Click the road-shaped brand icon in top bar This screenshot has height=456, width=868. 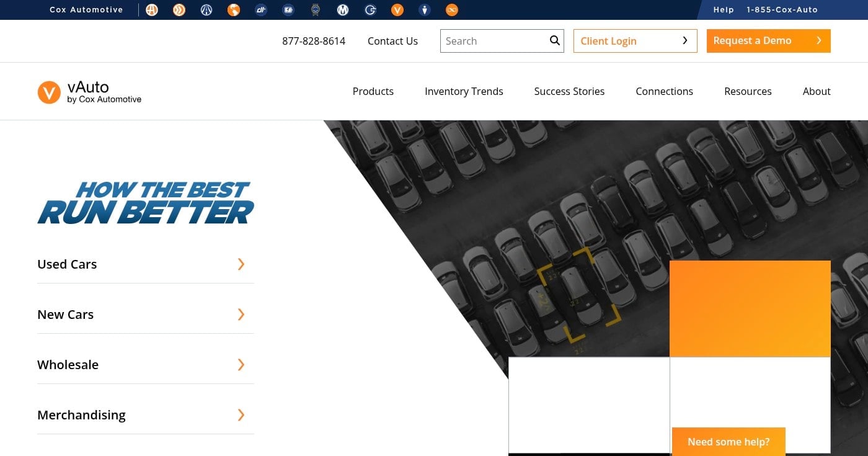[x=206, y=10]
